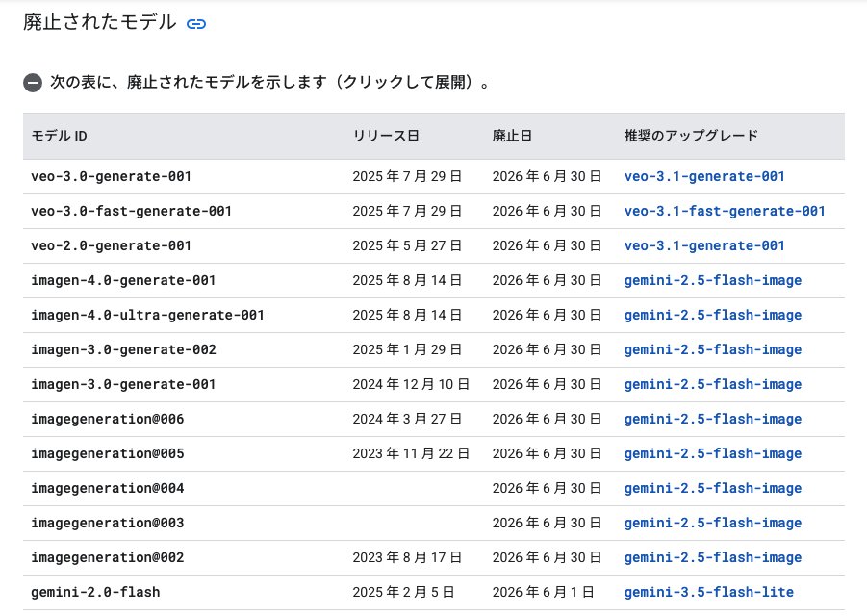Screen dimensions: 867x616
Task: Click release date 2023 年 8 月 17 日
Action: pyautogui.click(x=407, y=557)
